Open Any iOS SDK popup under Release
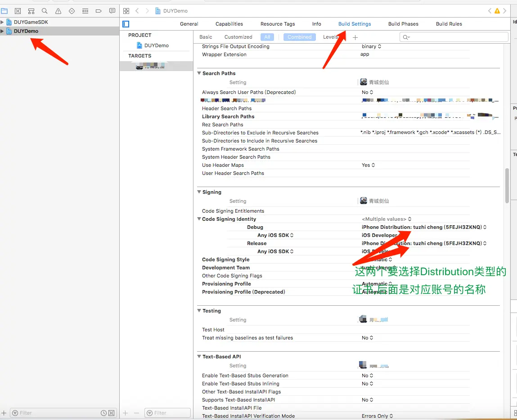This screenshot has width=517, height=420. point(275,251)
